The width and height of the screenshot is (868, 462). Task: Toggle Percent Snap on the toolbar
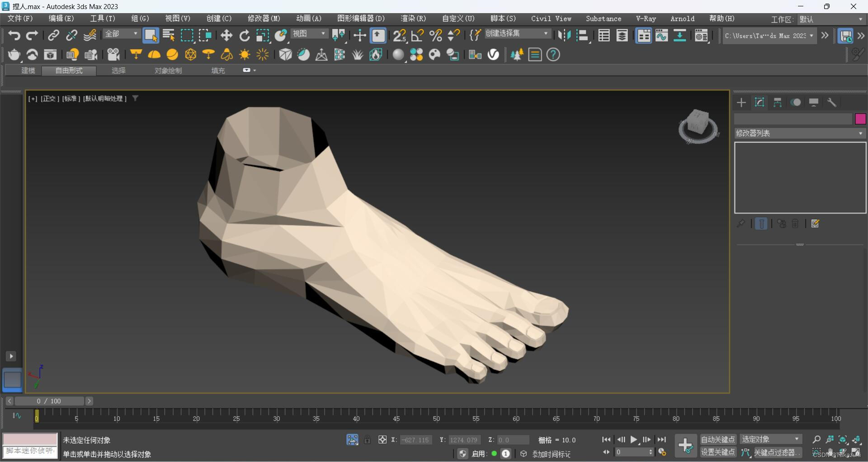pos(436,35)
